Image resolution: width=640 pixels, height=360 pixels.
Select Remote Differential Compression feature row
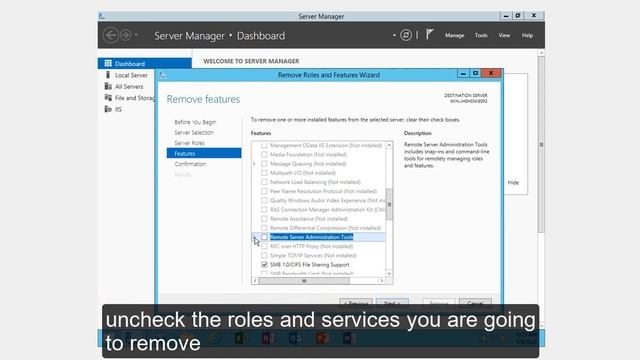tap(325, 228)
